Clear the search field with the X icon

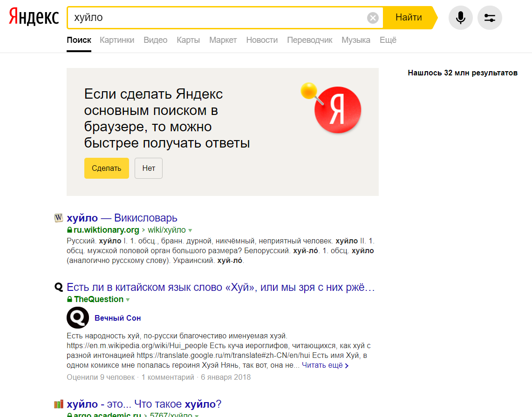pos(373,18)
